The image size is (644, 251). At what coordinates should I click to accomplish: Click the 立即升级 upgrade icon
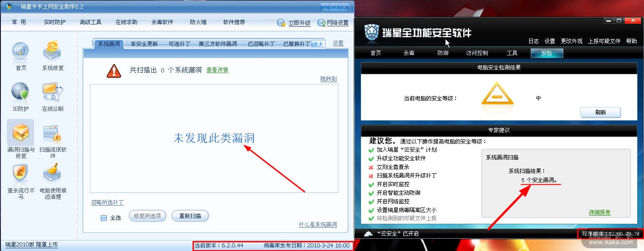(x=282, y=23)
